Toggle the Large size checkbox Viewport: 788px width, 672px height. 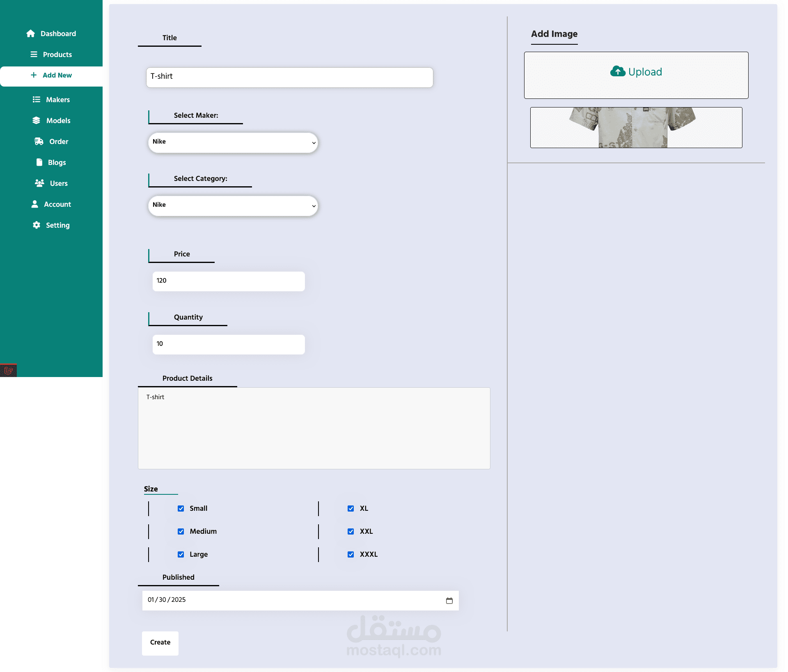[181, 555]
